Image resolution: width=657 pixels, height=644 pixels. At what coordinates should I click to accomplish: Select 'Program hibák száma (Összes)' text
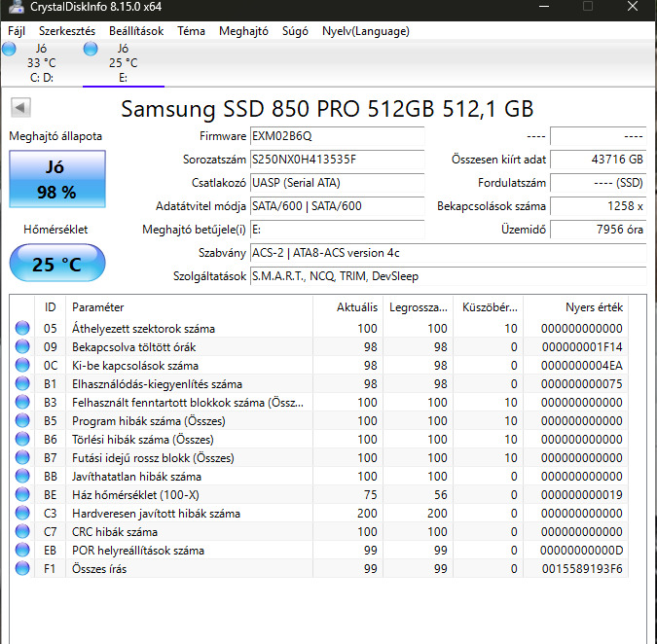(148, 421)
